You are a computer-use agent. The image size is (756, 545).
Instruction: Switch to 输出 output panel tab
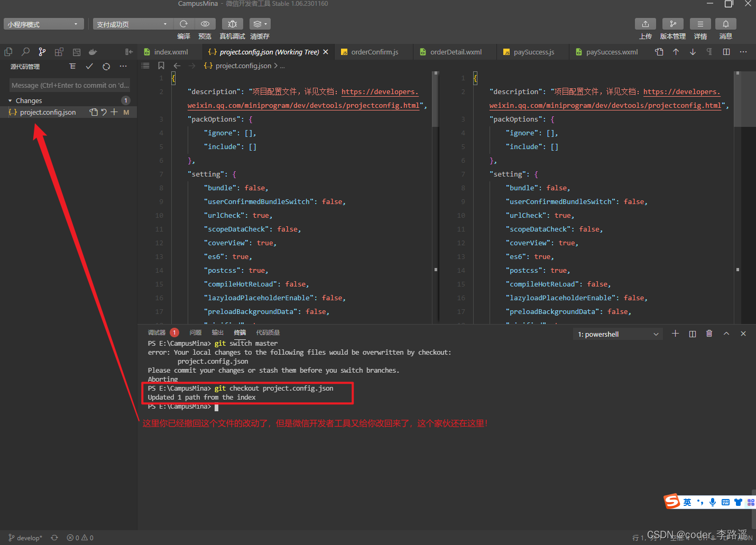click(x=218, y=332)
